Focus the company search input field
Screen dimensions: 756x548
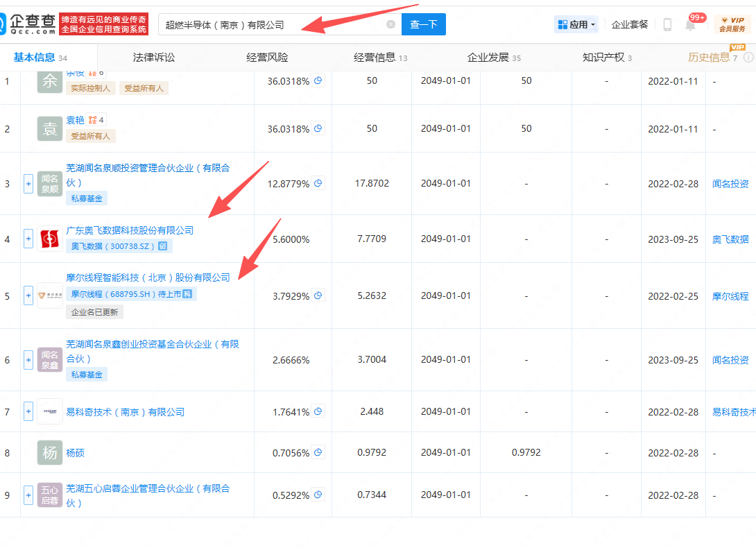[280, 24]
